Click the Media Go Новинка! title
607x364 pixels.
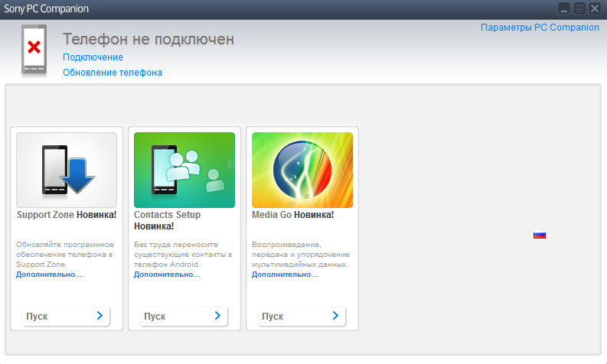292,215
